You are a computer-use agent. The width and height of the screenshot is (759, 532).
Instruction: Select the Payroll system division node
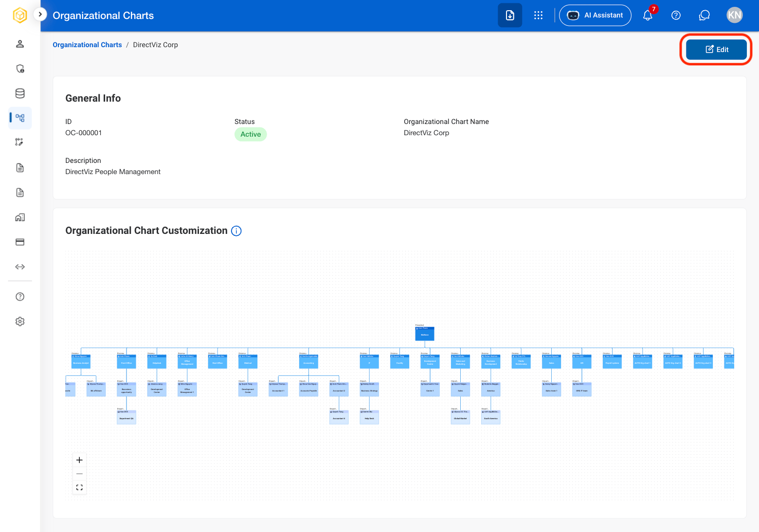click(x=612, y=361)
